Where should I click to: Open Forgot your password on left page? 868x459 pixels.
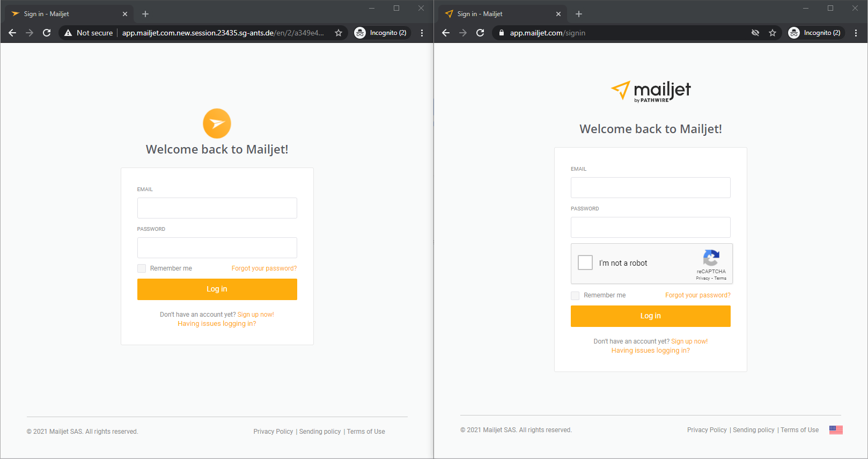(x=264, y=268)
